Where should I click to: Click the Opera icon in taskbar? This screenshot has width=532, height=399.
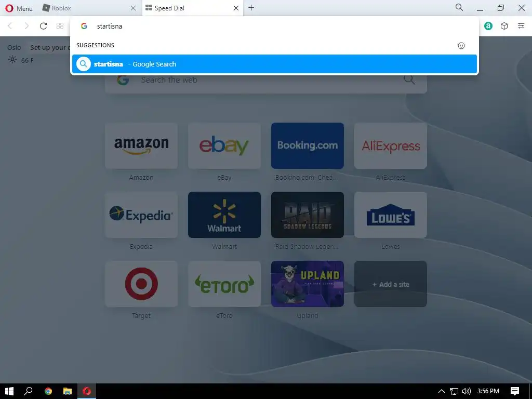(x=87, y=391)
